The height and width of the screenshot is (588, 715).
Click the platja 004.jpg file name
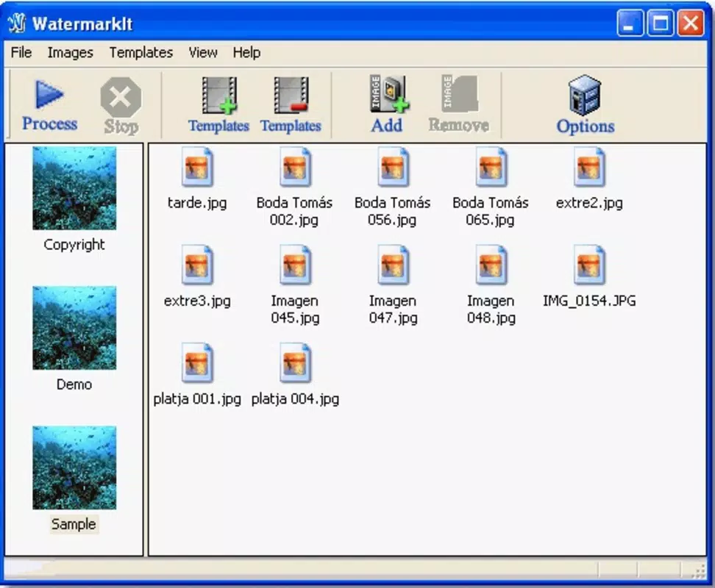click(x=295, y=399)
